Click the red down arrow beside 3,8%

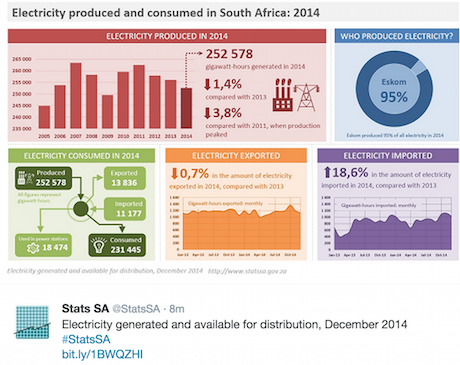[x=207, y=113]
